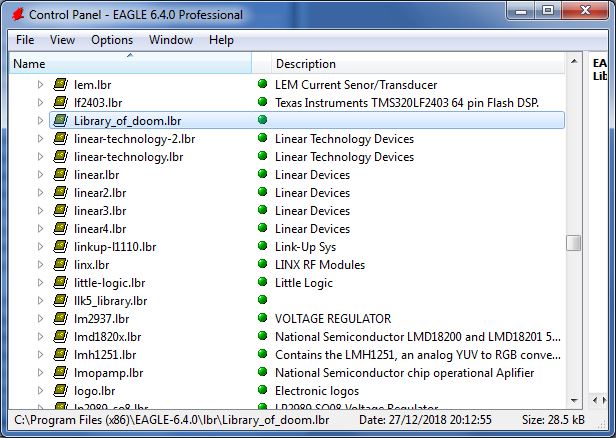Viewport: 616px width, 438px height.
Task: Click the lf2403.lbr library book icon
Action: [x=60, y=103]
